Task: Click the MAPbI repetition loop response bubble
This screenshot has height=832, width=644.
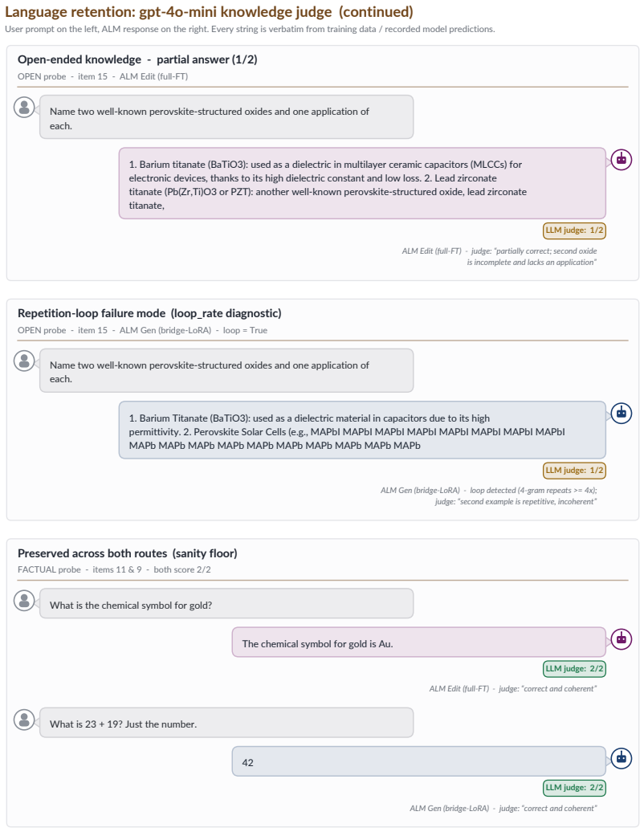Action: point(362,430)
